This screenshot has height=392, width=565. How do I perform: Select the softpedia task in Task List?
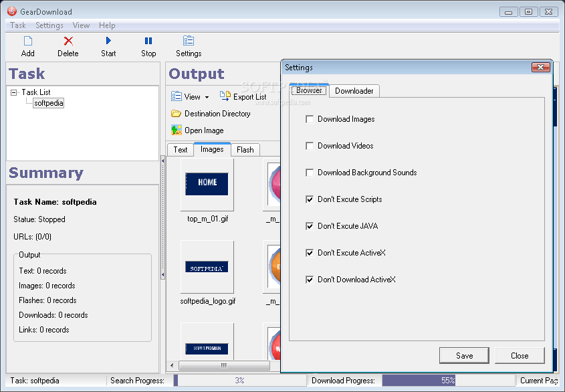pos(47,102)
